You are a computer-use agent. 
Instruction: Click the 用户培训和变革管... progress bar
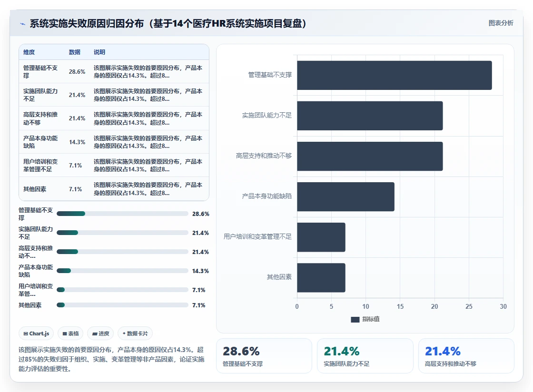[122, 290]
